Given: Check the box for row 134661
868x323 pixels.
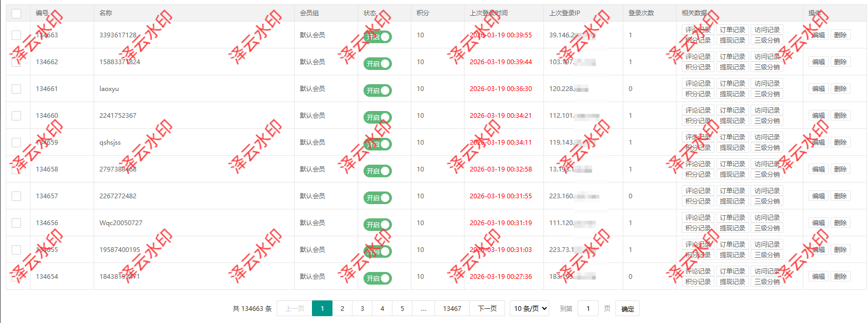Looking at the screenshot, I should point(16,89).
